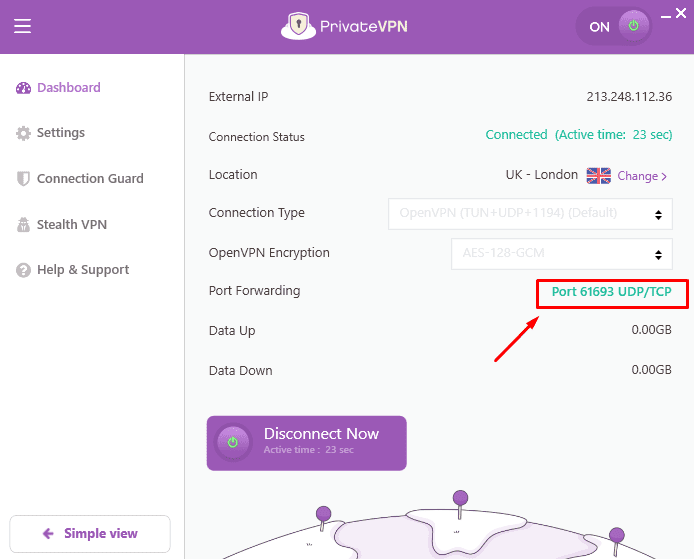Close the PrivateVPN window
This screenshot has height=559, width=694.
[681, 13]
